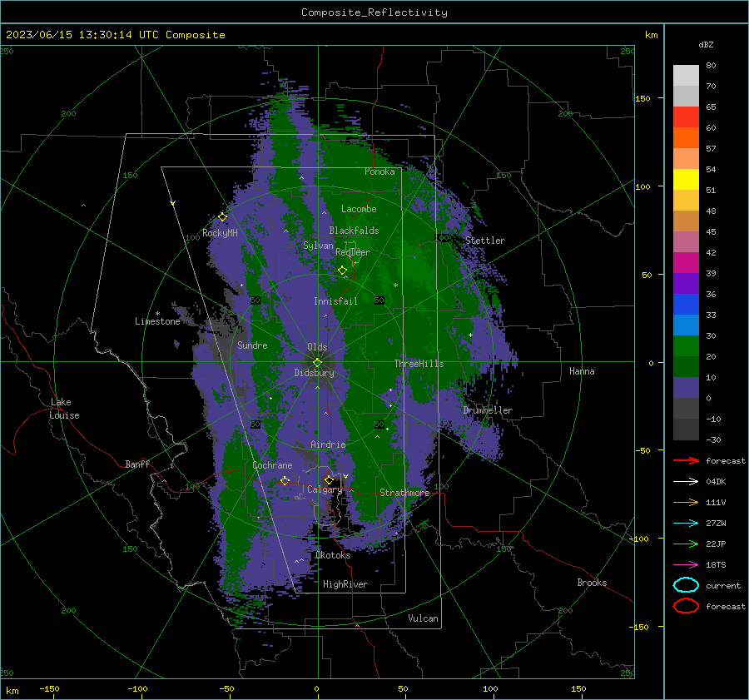The image size is (749, 700).
Task: Click the Strathmore label
Action: 404,493
